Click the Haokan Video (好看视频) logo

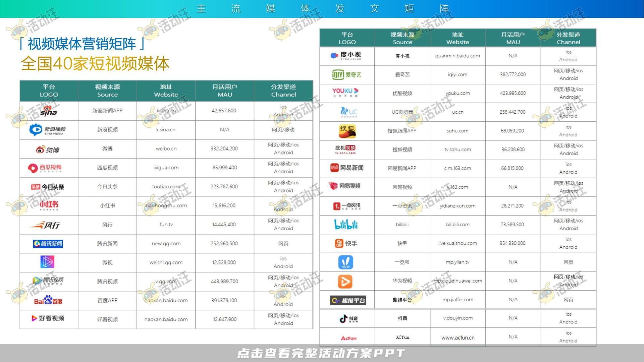coord(48,318)
